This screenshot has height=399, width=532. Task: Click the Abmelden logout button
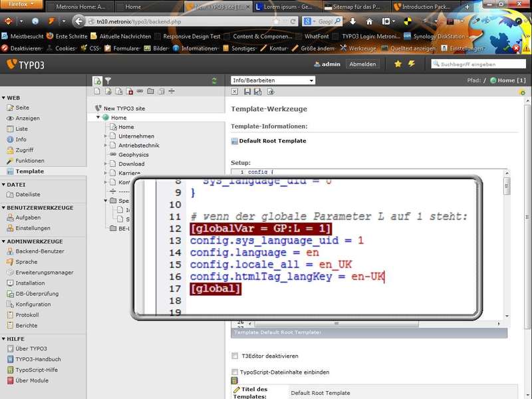(363, 64)
